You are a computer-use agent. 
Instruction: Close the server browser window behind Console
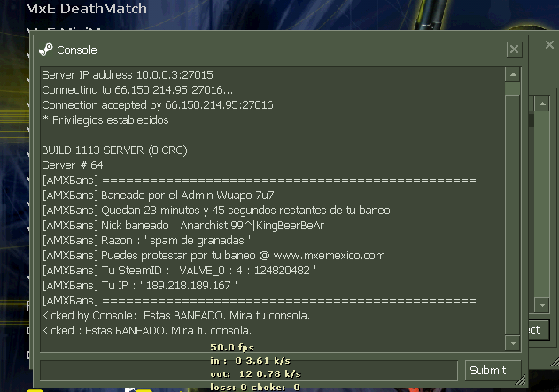pyautogui.click(x=549, y=44)
